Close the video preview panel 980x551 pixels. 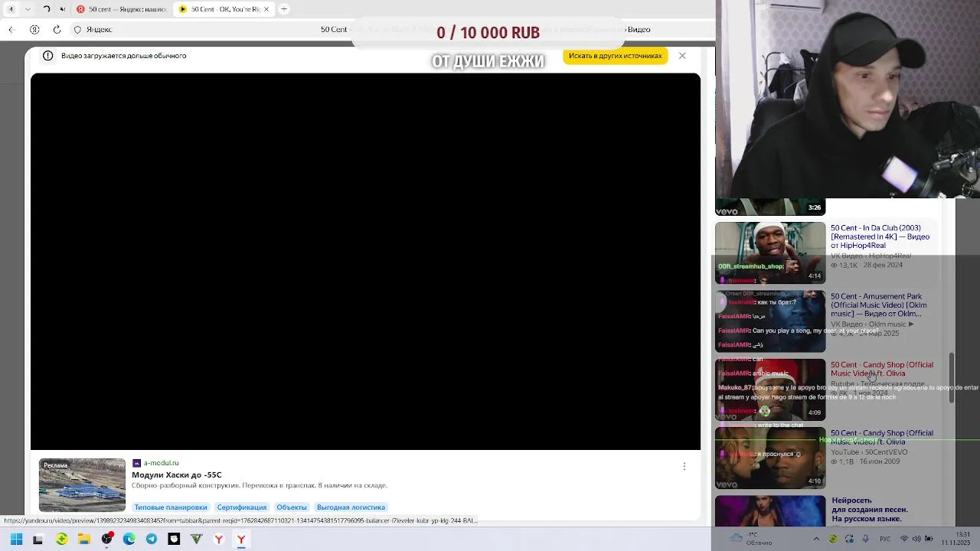682,56
